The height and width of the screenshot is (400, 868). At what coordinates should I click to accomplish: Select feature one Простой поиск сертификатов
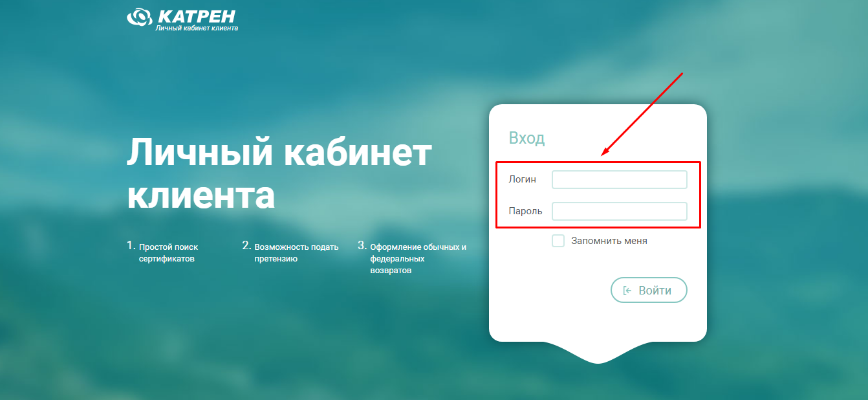coord(168,253)
